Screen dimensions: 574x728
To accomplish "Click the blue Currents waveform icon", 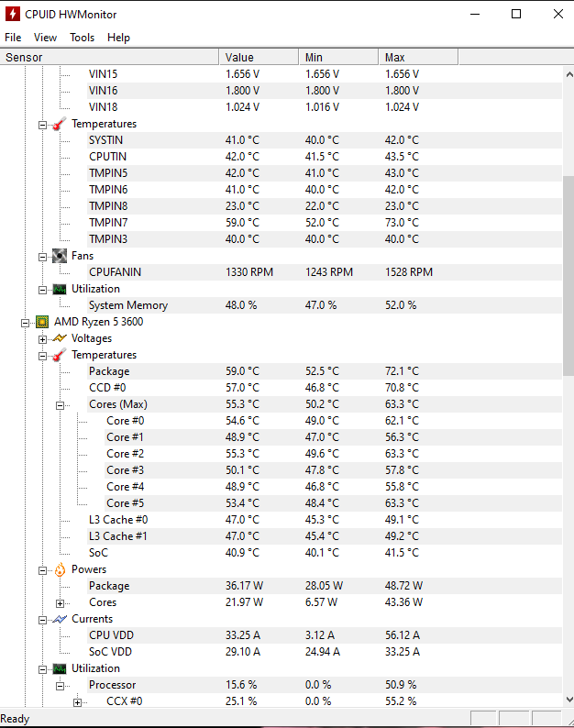I will (x=60, y=619).
